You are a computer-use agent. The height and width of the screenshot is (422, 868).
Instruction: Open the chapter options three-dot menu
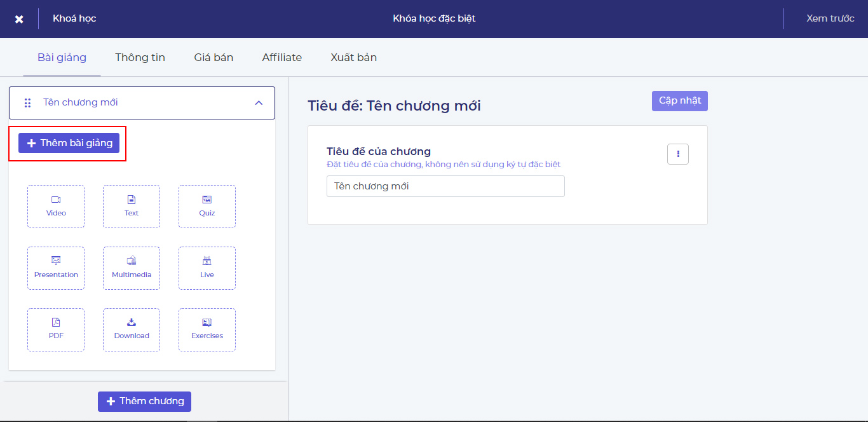coord(677,154)
